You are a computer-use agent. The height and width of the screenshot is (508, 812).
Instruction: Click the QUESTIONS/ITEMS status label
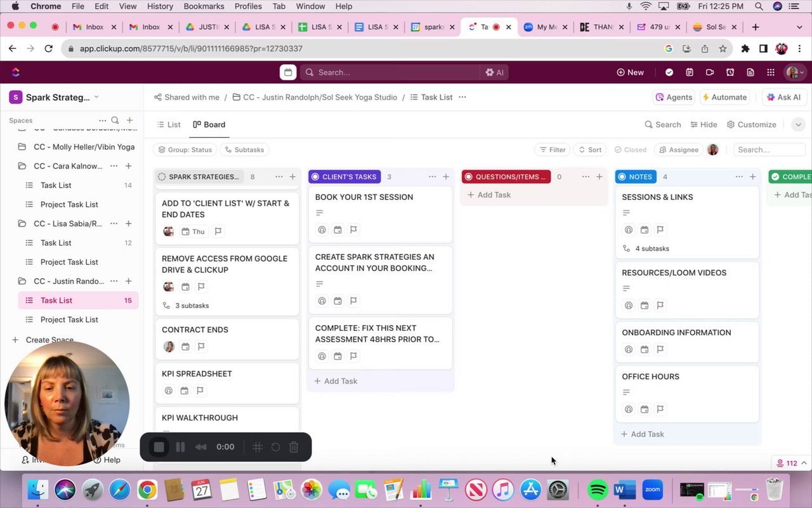click(x=506, y=177)
